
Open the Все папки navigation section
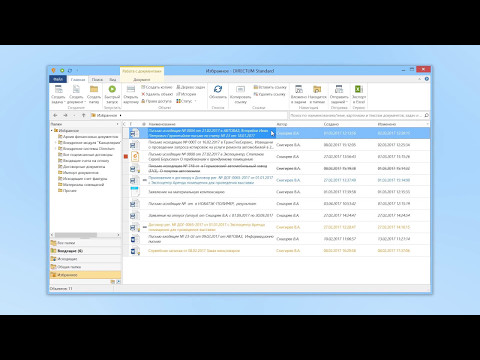point(85,243)
